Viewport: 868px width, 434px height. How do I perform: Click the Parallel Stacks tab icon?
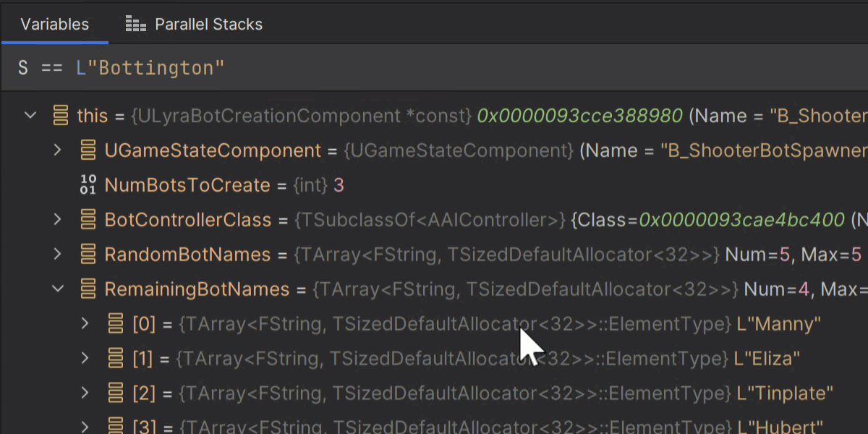pos(135,25)
